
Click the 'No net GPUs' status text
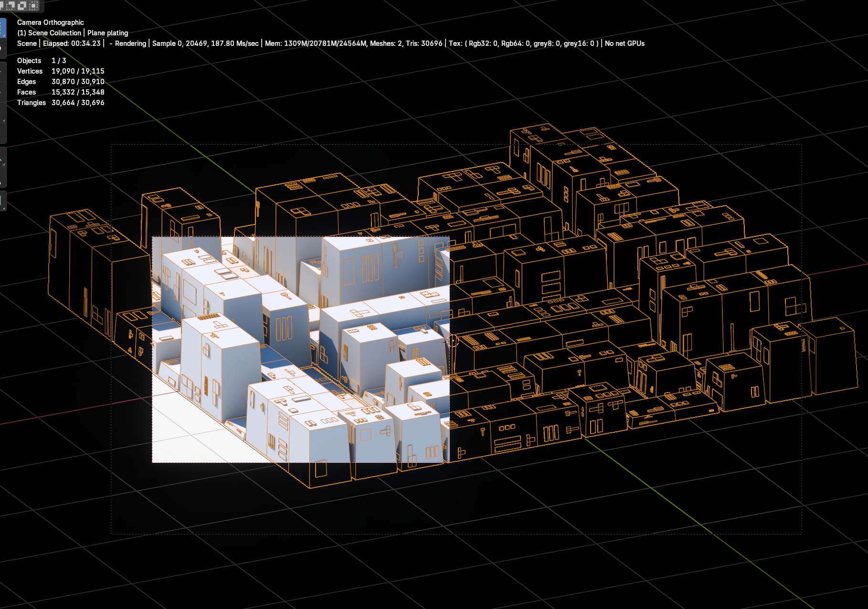point(625,43)
